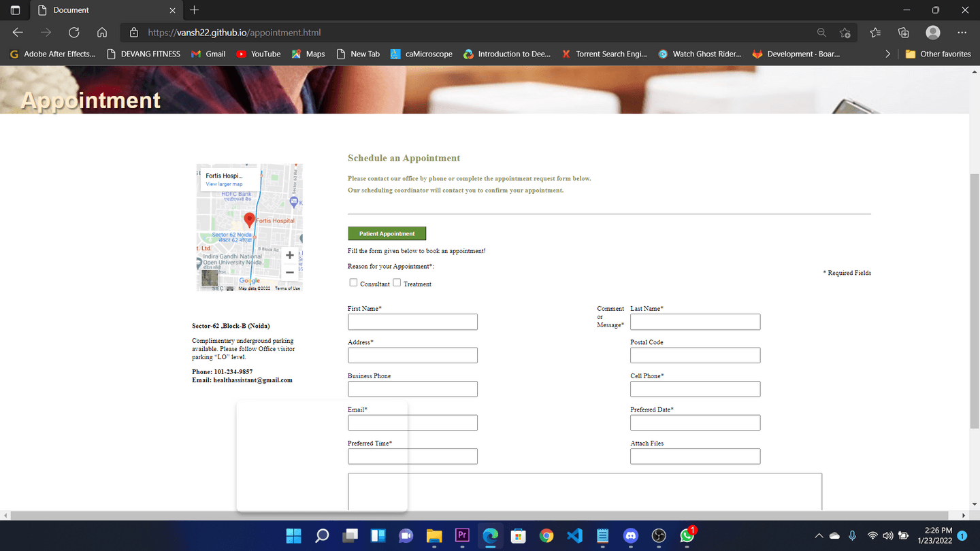Image resolution: width=980 pixels, height=551 pixels.
Task: Open the Maps bookmark
Action: click(308, 54)
